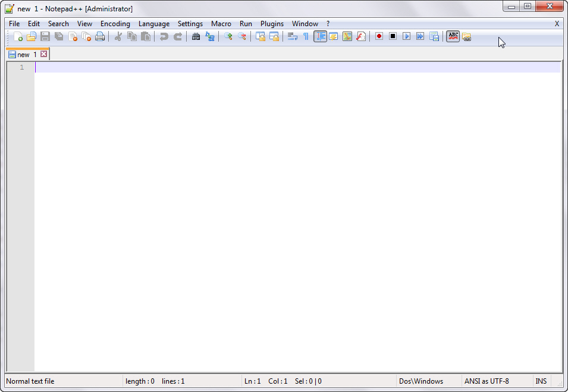Click 'Normal text file' in status bar
This screenshot has width=568, height=392.
pyautogui.click(x=30, y=381)
